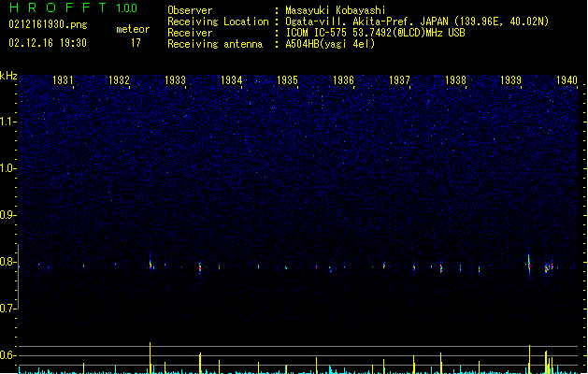
Task: Click the 1931 time axis marker
Action: point(63,80)
